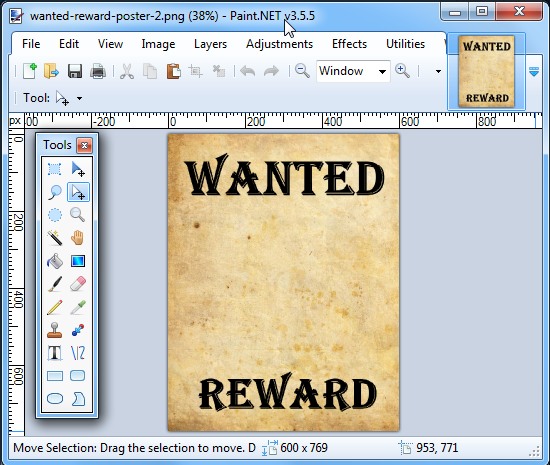Click the Deselect icon
550x465 pixels.
219,71
